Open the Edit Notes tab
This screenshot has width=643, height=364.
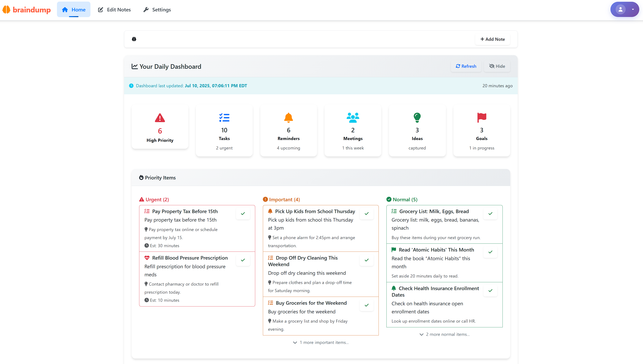coord(114,9)
